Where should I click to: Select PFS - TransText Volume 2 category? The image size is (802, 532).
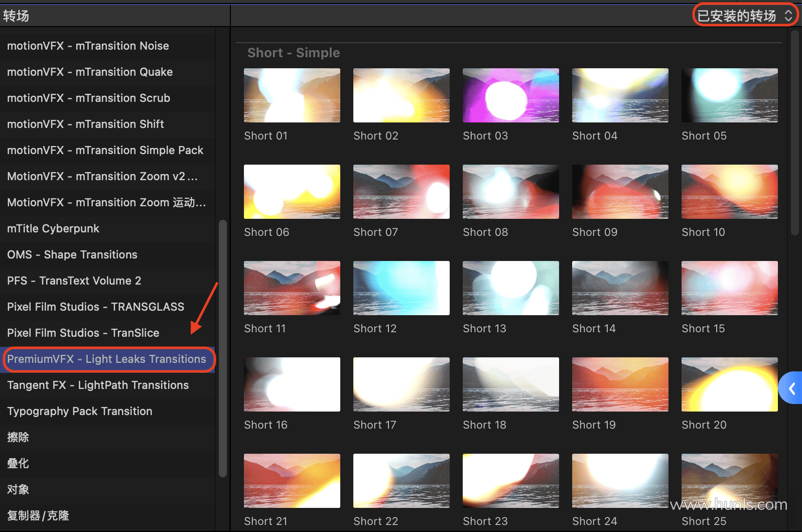(x=107, y=281)
